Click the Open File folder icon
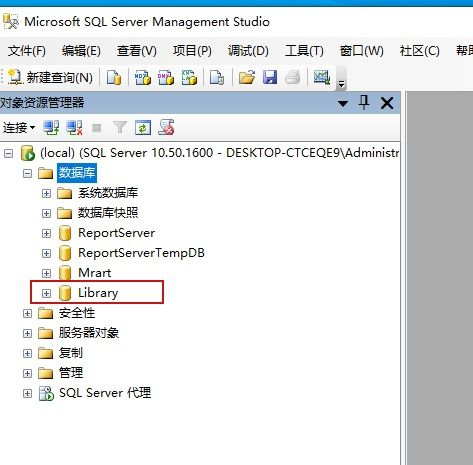 (247, 77)
